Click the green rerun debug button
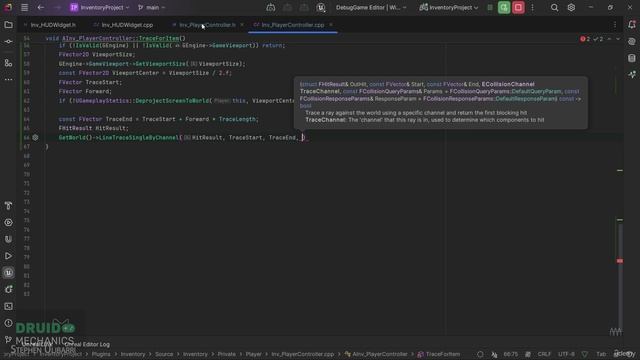Viewport: 640px width, 360px height. 504,7
